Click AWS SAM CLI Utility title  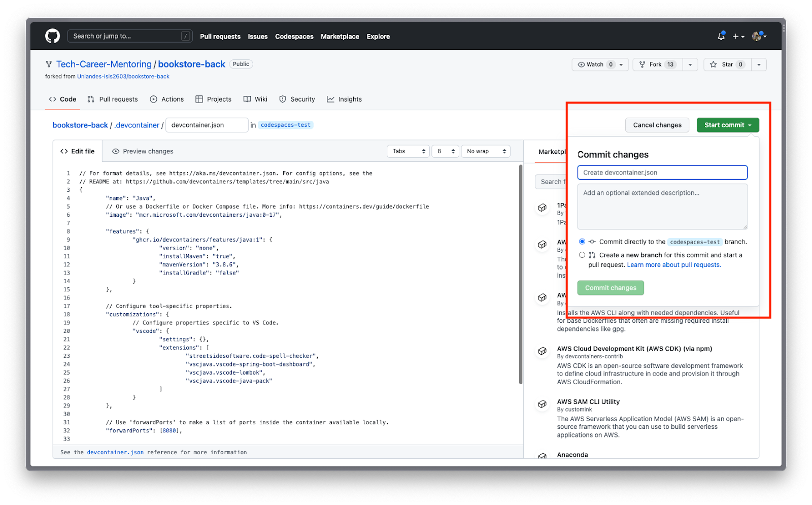click(x=588, y=401)
